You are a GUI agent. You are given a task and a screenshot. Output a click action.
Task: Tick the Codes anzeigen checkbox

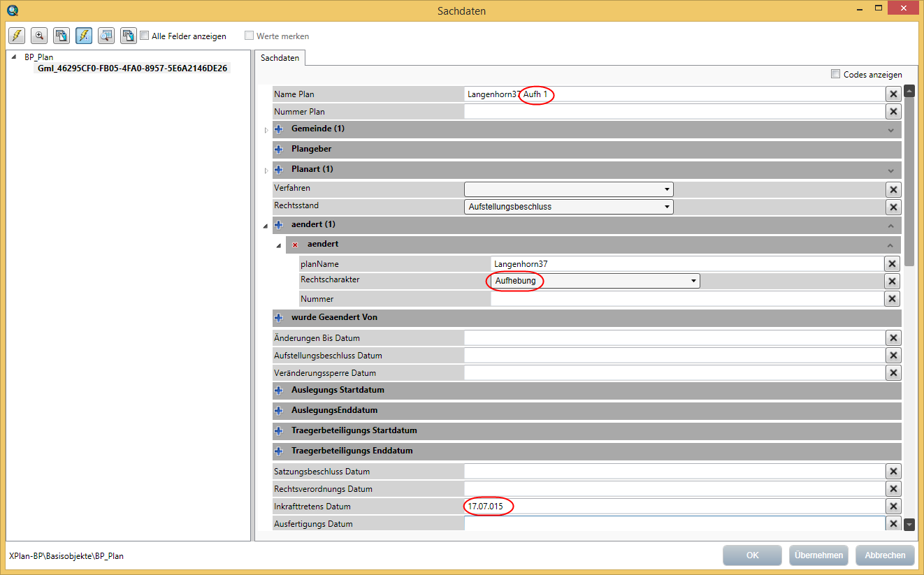coord(835,74)
